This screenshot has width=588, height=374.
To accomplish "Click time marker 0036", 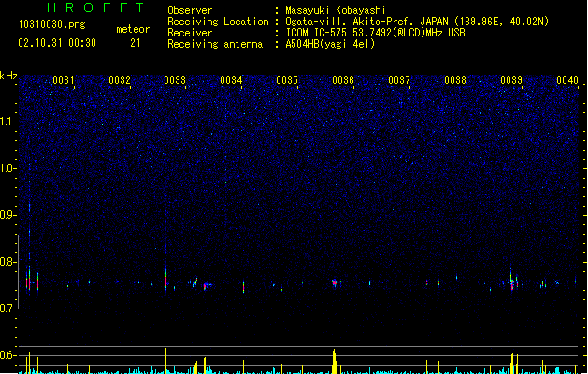I will (343, 80).
